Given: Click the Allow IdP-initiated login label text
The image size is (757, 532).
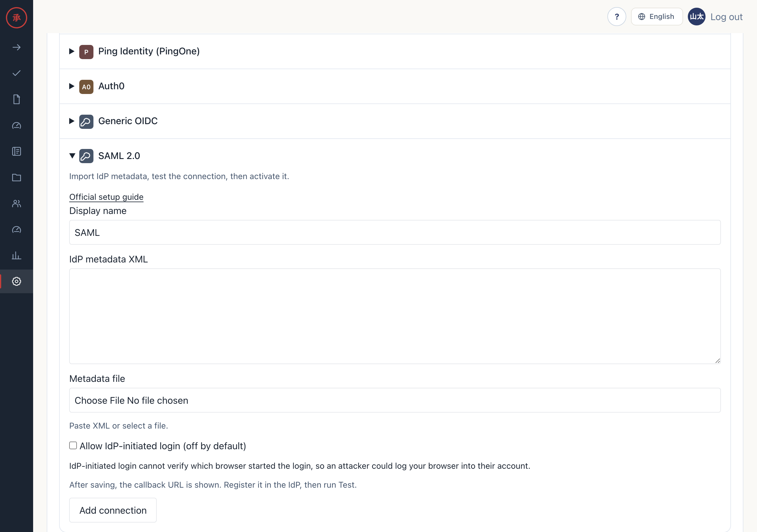Looking at the screenshot, I should 163,446.
